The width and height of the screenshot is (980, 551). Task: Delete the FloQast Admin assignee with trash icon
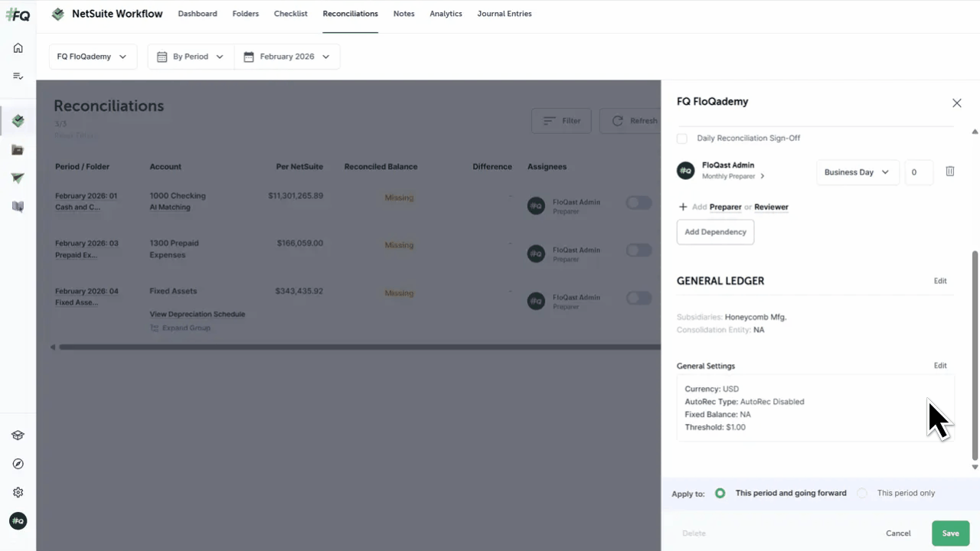point(949,171)
